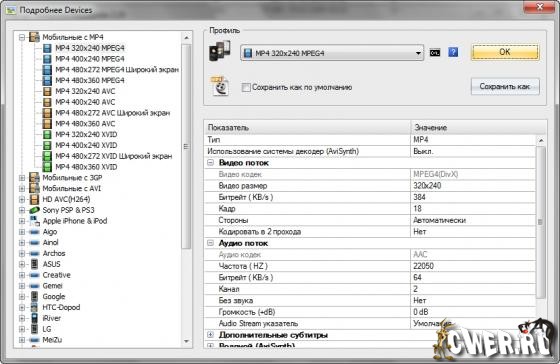Select the Creative device entry
The width and height of the screenshot is (560, 364).
[x=56, y=275]
